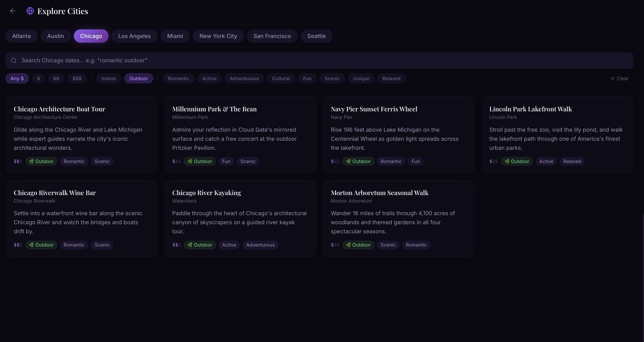Click leaf Outdoor tag on Lincoln Park card
This screenshot has width=644, height=342.
point(517,161)
